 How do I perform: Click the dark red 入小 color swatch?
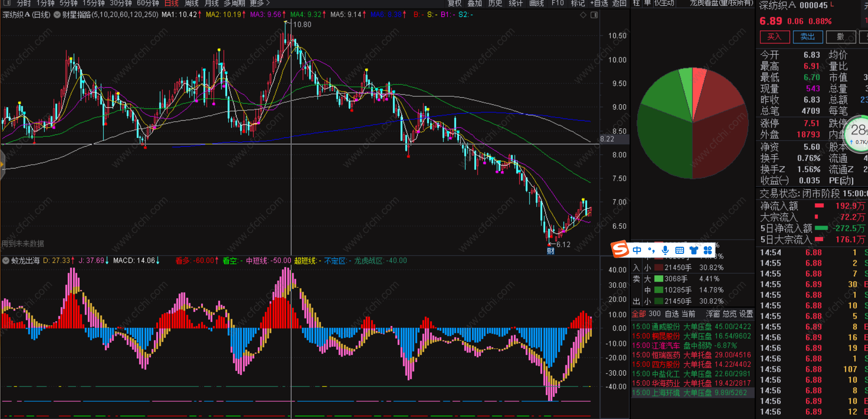click(x=658, y=268)
